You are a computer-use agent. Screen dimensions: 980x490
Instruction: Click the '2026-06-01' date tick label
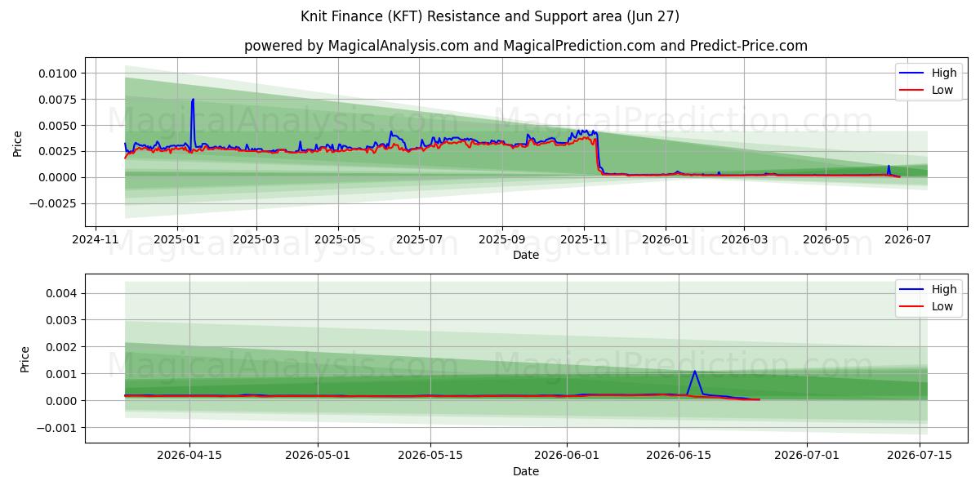[x=567, y=456]
